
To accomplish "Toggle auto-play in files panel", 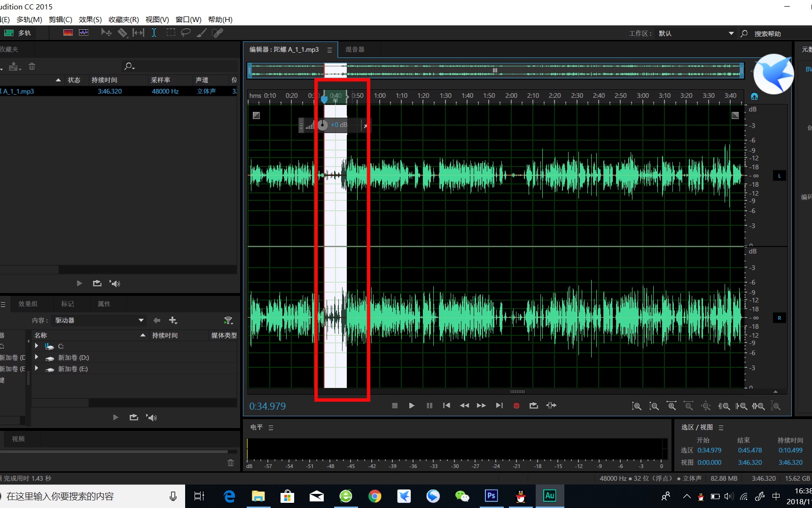I will point(115,283).
